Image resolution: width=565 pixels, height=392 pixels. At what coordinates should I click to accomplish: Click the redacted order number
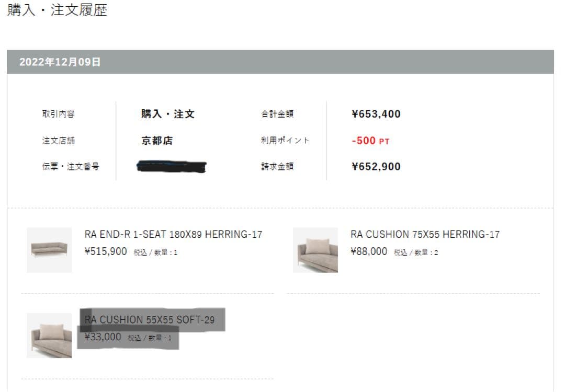(x=171, y=167)
